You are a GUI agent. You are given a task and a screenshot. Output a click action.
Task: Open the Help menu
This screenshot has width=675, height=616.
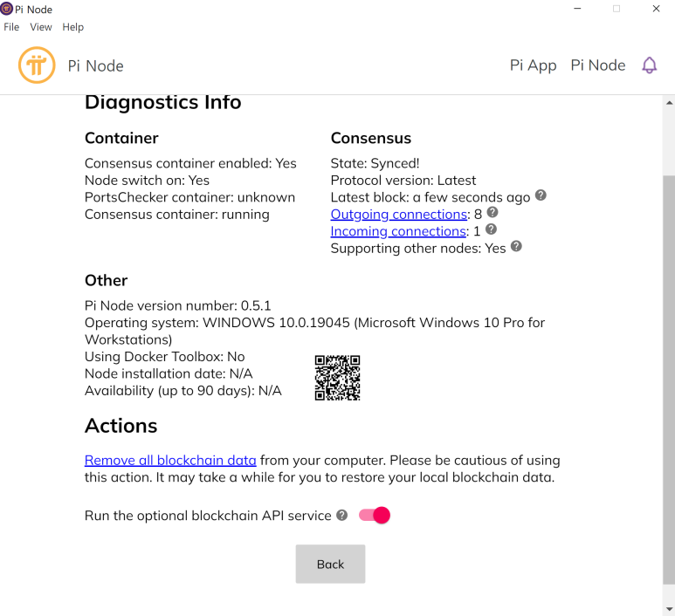(x=72, y=27)
